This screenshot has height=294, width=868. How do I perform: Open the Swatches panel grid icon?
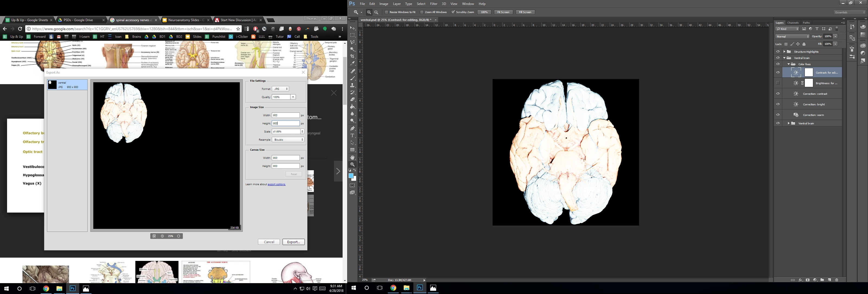[863, 35]
